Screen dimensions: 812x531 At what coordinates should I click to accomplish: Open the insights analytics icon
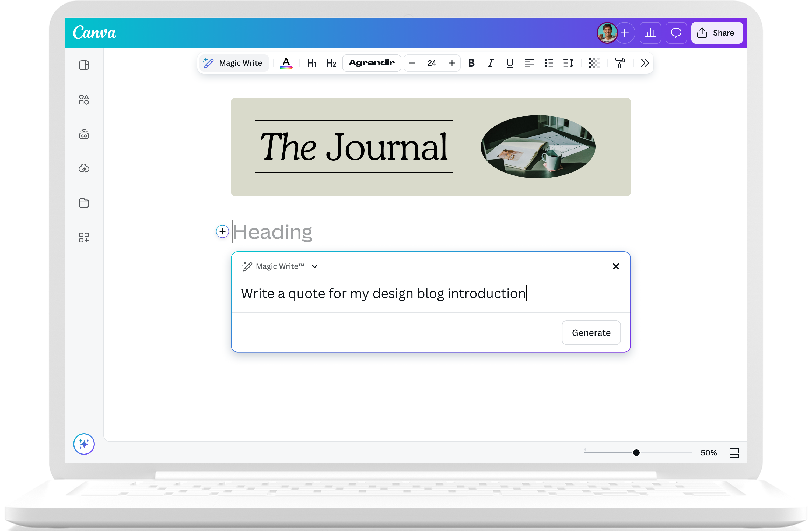point(650,33)
